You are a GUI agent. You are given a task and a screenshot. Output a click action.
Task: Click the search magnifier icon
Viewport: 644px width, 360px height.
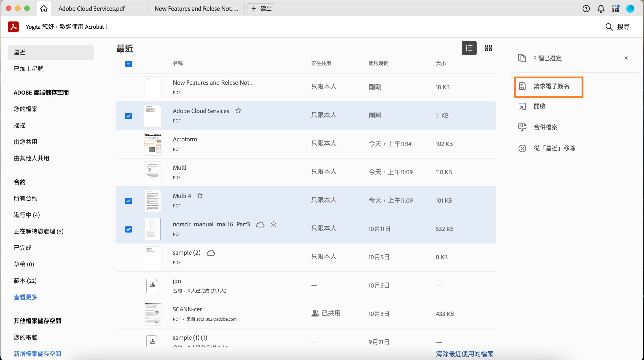[x=609, y=27]
